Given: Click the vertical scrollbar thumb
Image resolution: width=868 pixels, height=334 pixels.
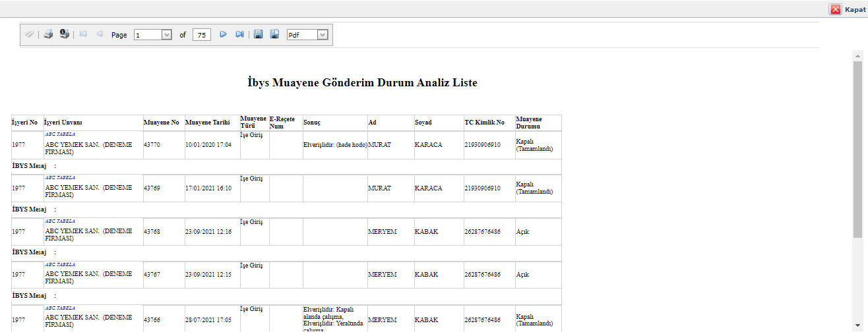Looking at the screenshot, I should tap(857, 148).
